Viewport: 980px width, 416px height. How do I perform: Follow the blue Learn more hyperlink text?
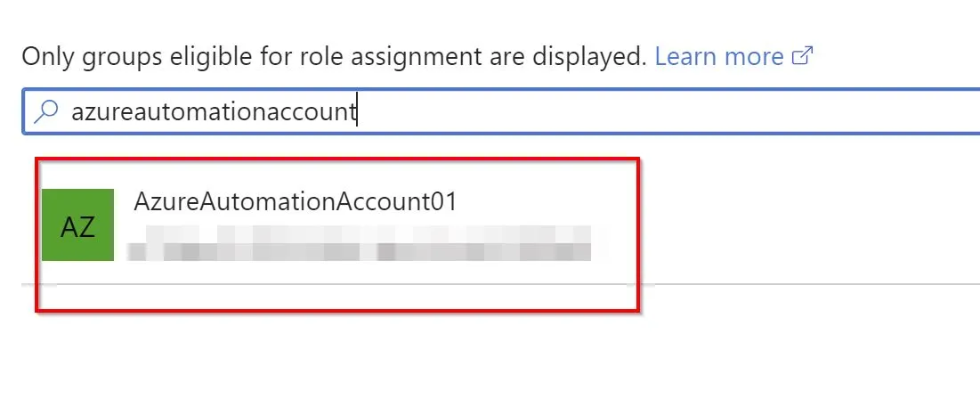click(718, 56)
